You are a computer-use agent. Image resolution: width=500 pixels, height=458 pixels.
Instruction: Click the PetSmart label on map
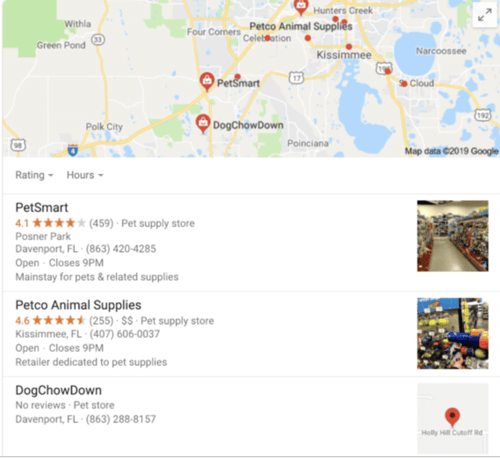pyautogui.click(x=238, y=83)
